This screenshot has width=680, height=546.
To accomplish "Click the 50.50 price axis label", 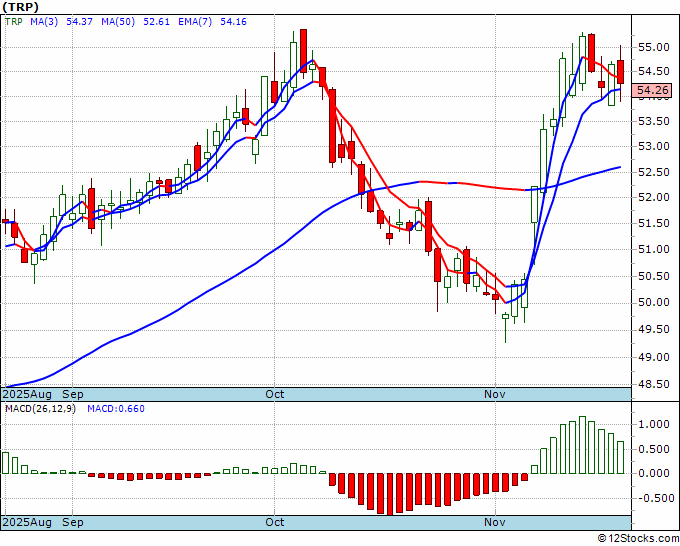I will [x=654, y=276].
